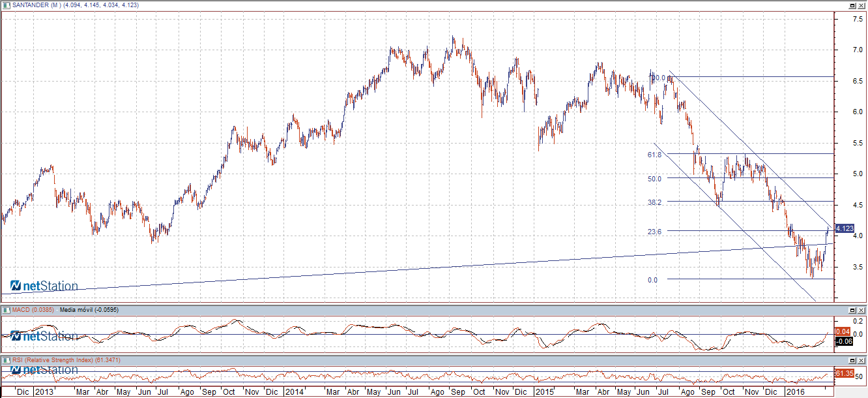Image resolution: width=868 pixels, height=398 pixels.
Task: Select the 23.6 Fibonacci level label
Action: point(655,232)
